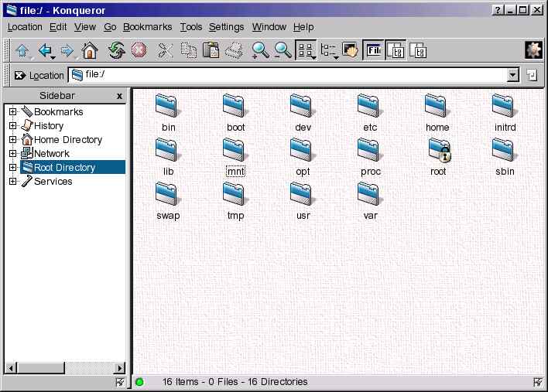The image size is (548, 392).
Task: Clear the location bar with X icon
Action: [20, 75]
